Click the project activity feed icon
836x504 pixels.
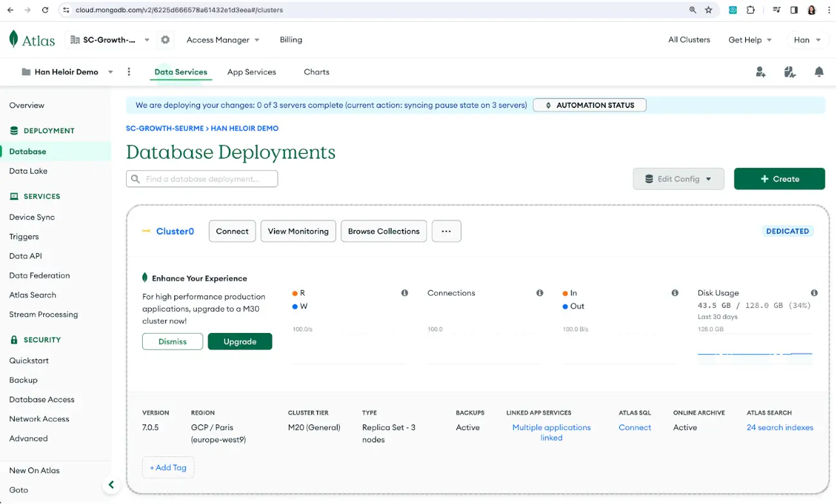[790, 72]
